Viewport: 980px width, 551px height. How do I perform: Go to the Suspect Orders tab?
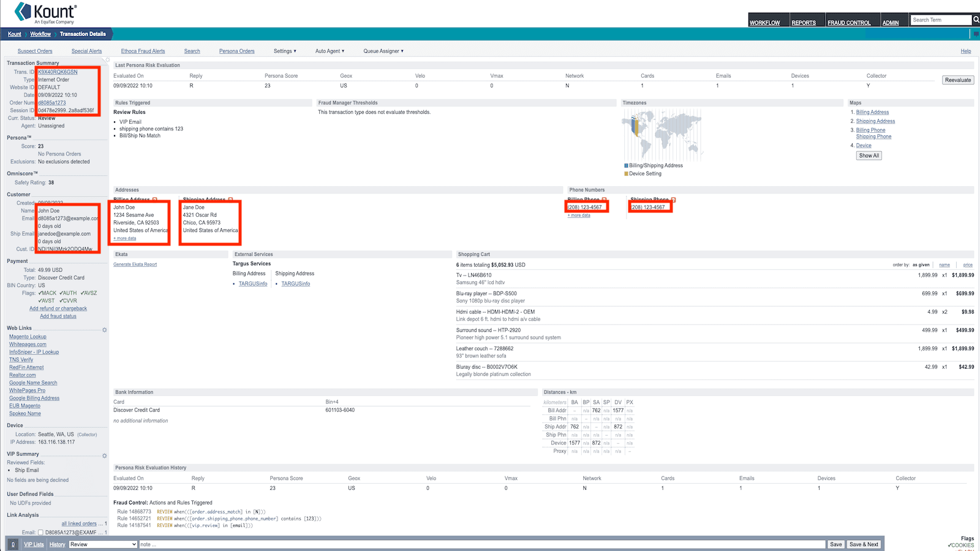click(35, 51)
